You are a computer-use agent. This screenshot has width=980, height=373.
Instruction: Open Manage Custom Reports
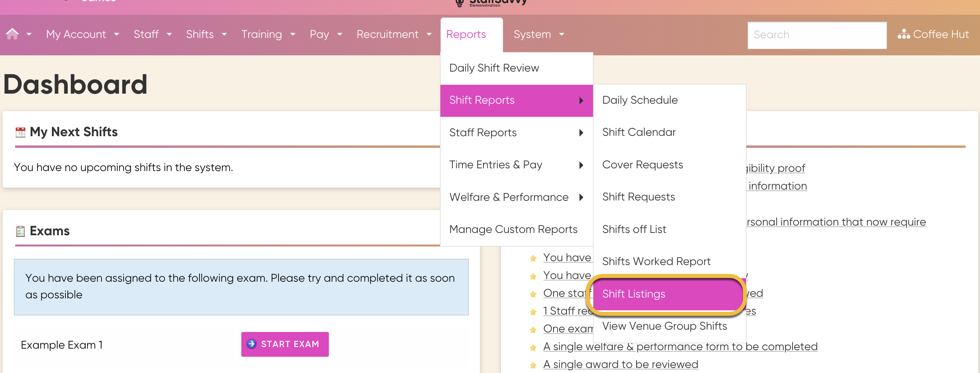tap(517, 229)
